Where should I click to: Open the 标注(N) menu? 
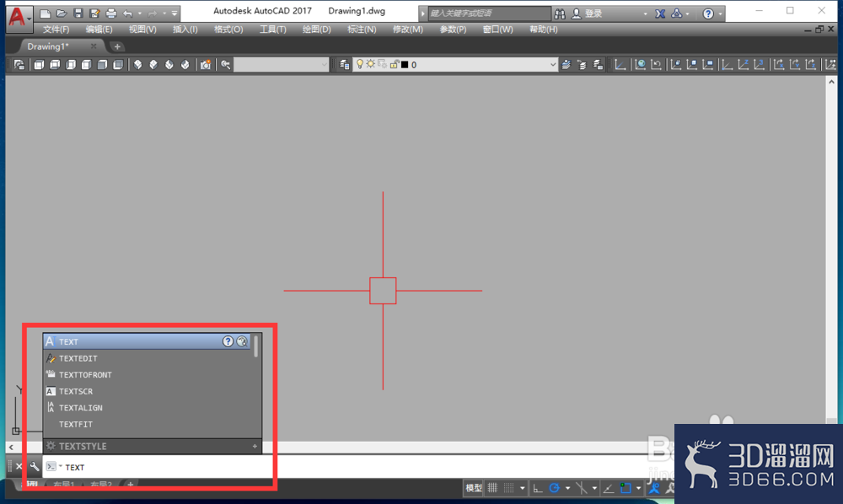click(x=362, y=29)
